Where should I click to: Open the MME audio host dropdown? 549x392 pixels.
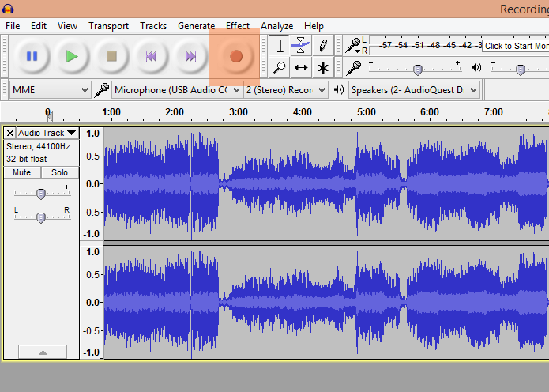point(50,90)
